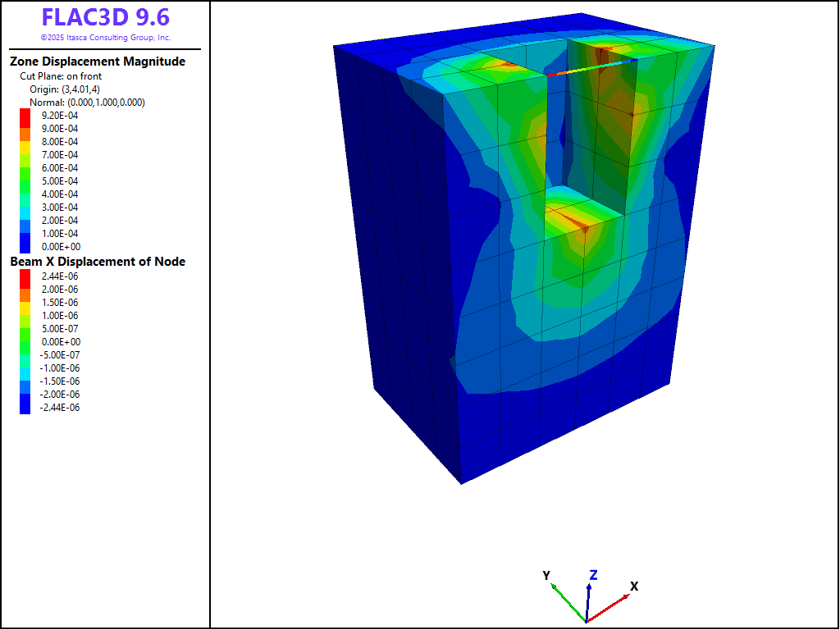Pick the orange 9.00E-04 zone legend swatch
The image size is (840, 630).
(25, 129)
